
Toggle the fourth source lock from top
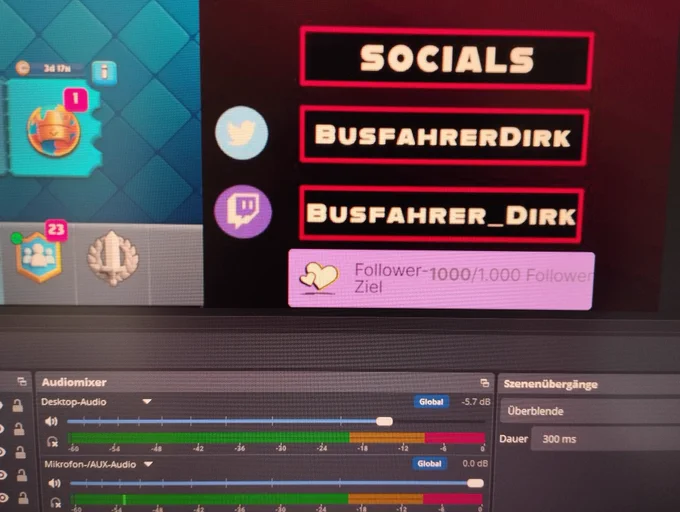(x=22, y=475)
